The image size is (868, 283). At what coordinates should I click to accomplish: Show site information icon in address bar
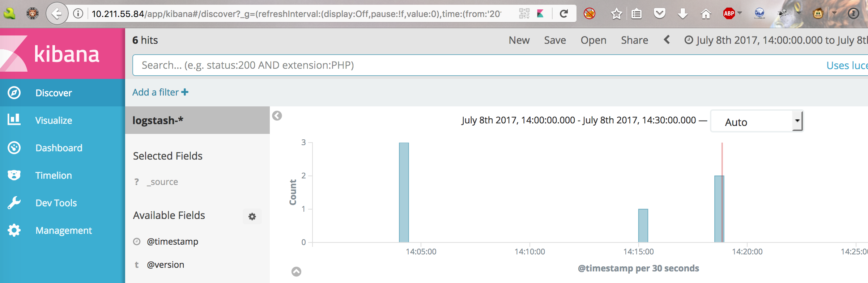click(78, 14)
